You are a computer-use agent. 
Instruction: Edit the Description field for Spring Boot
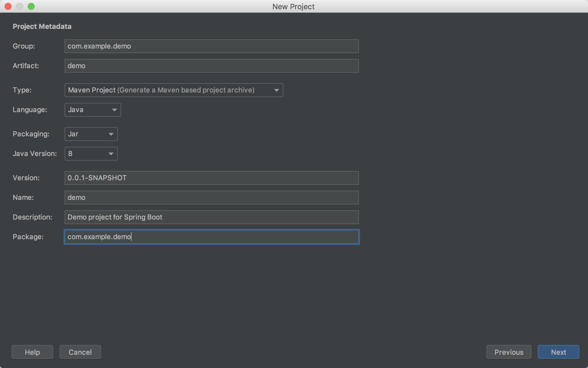tap(211, 217)
